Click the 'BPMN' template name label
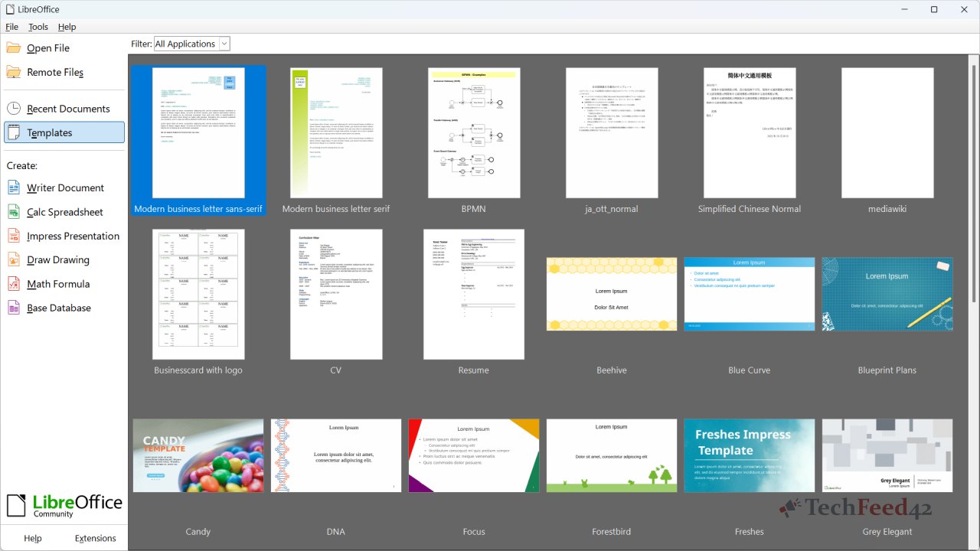The image size is (980, 551). tap(474, 209)
